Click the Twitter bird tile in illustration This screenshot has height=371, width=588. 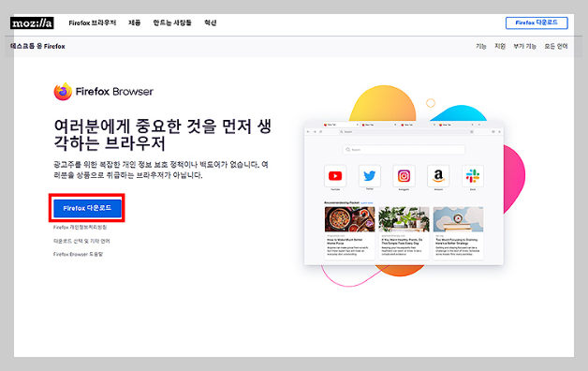click(370, 175)
